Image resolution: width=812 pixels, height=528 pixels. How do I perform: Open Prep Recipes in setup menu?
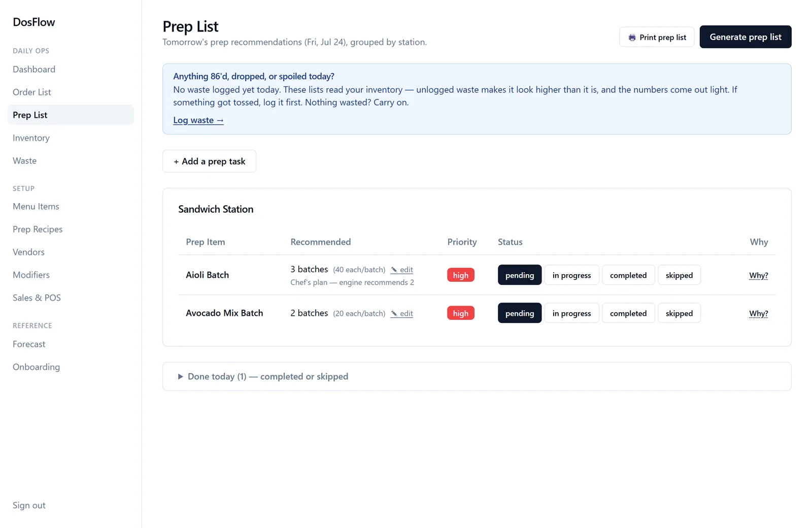point(38,229)
